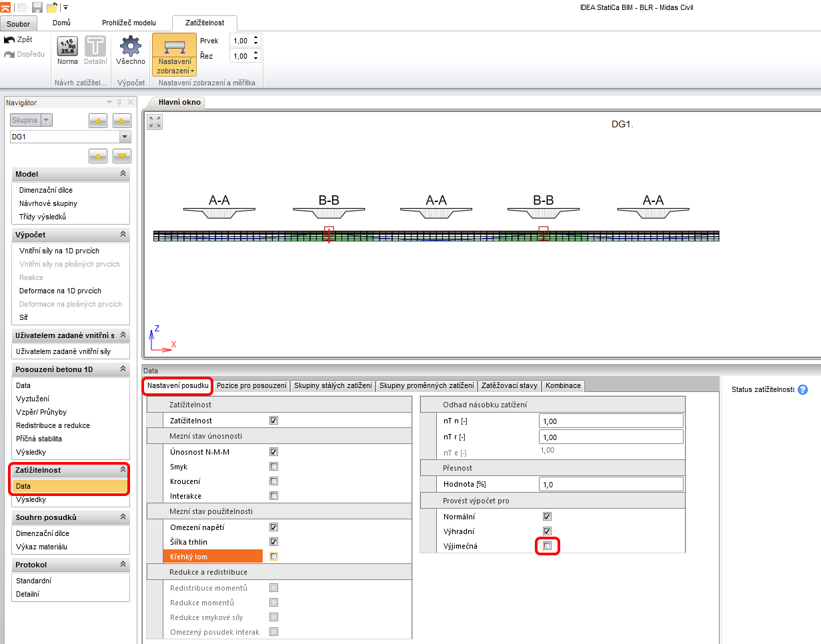The width and height of the screenshot is (821, 644).
Task: Toggle the Smyk checkbox
Action: coord(273,467)
